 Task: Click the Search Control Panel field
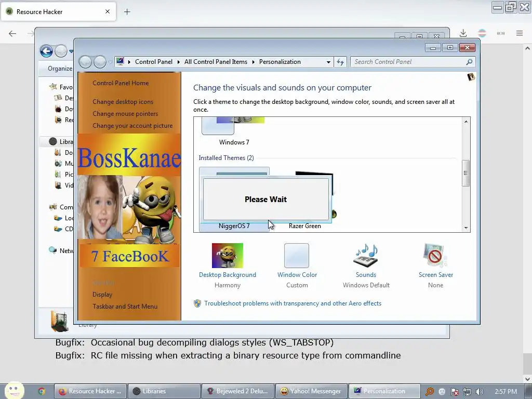[x=409, y=62]
